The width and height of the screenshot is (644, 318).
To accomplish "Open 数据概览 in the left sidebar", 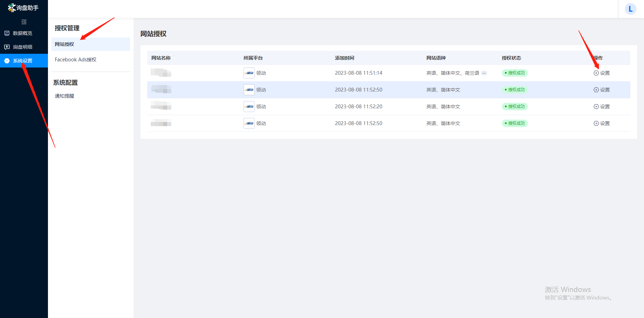I will click(23, 33).
